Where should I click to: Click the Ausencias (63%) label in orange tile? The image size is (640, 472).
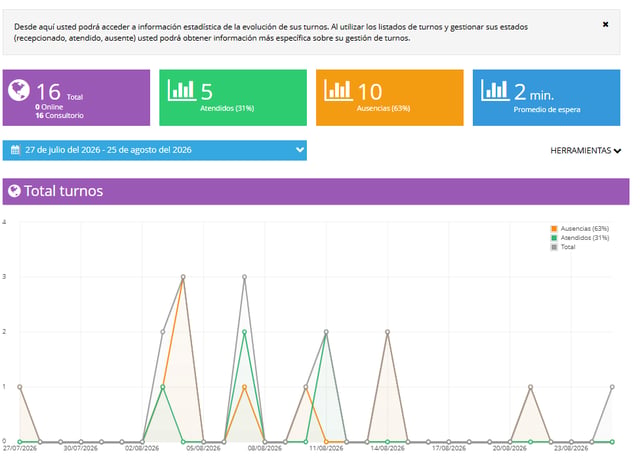[383, 108]
